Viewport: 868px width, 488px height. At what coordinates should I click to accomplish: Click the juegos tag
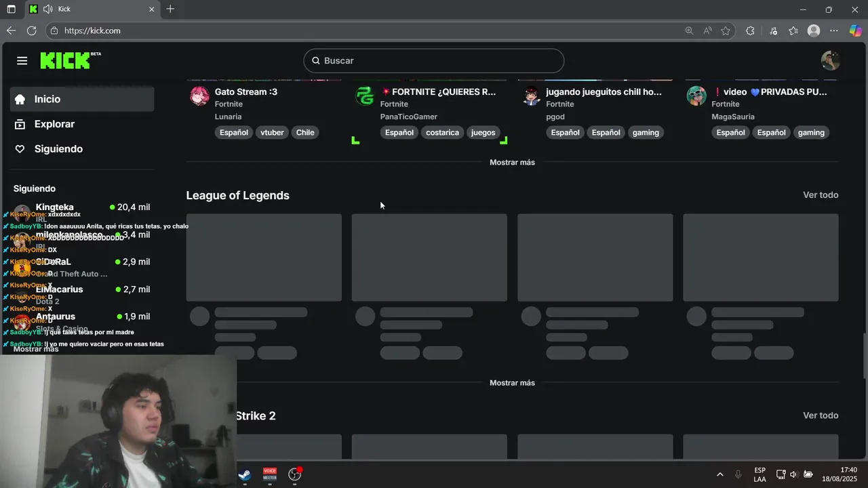pyautogui.click(x=484, y=133)
